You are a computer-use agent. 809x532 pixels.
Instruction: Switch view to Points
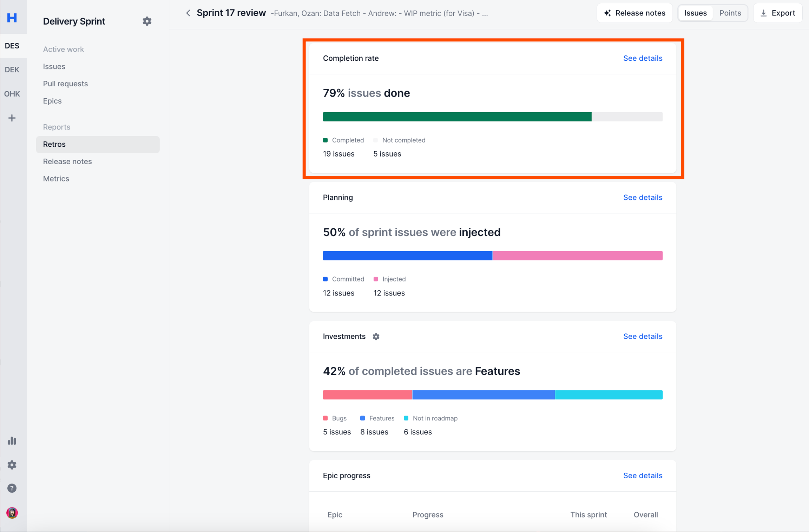pos(730,13)
